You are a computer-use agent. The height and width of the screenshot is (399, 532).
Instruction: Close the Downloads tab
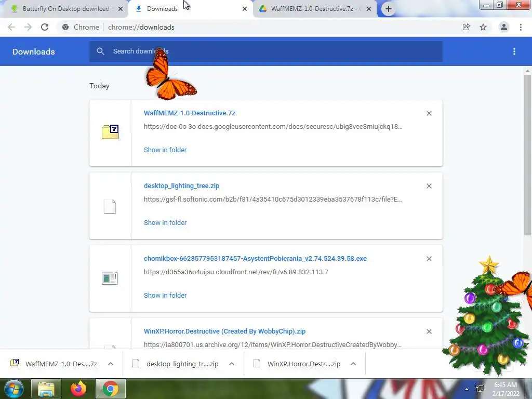click(x=245, y=9)
